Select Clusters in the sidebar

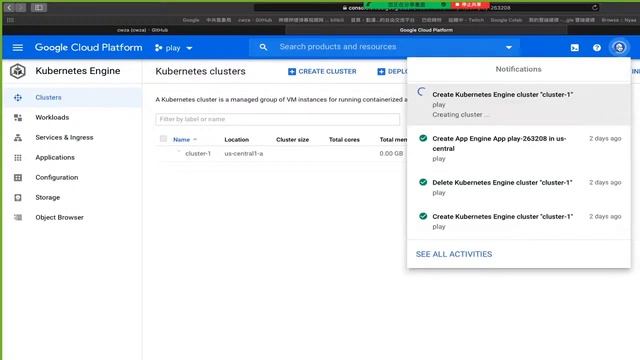[x=73, y=98]
